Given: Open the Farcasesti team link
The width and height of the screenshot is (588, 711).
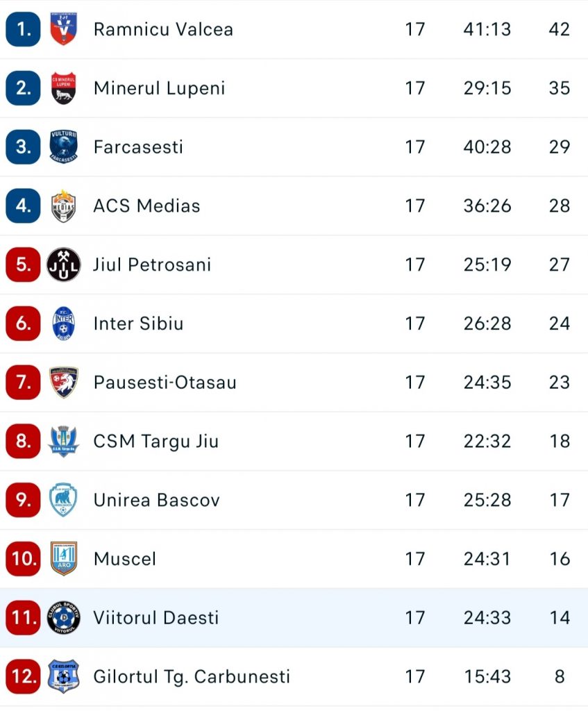Looking at the screenshot, I should pyautogui.click(x=138, y=147).
